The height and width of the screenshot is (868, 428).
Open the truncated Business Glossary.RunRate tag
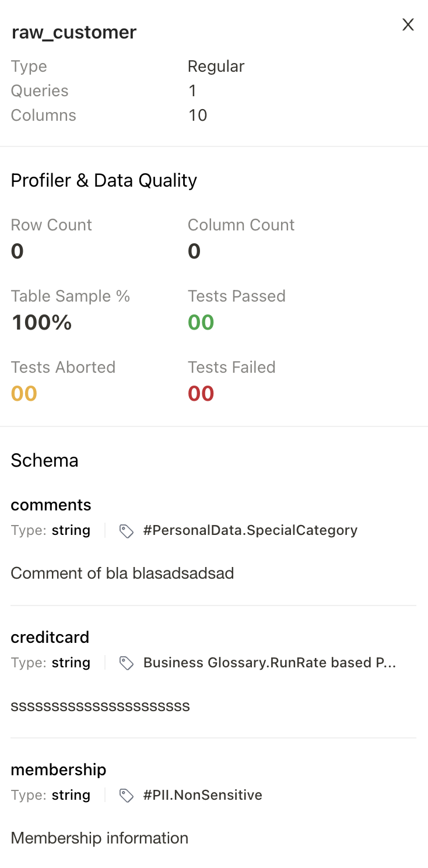(270, 663)
